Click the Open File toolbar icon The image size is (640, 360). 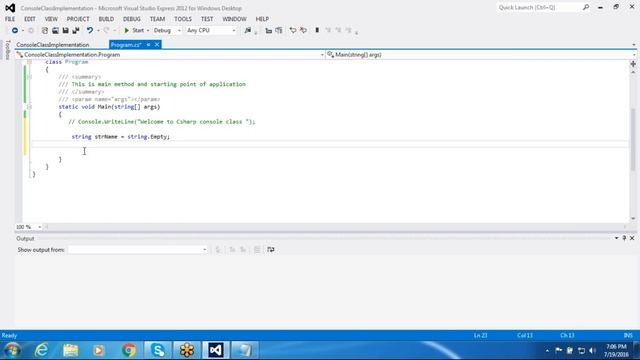pyautogui.click(x=55, y=31)
